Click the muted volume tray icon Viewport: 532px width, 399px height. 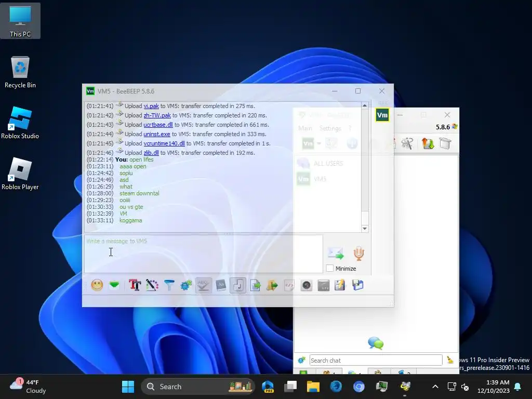pos(465,387)
